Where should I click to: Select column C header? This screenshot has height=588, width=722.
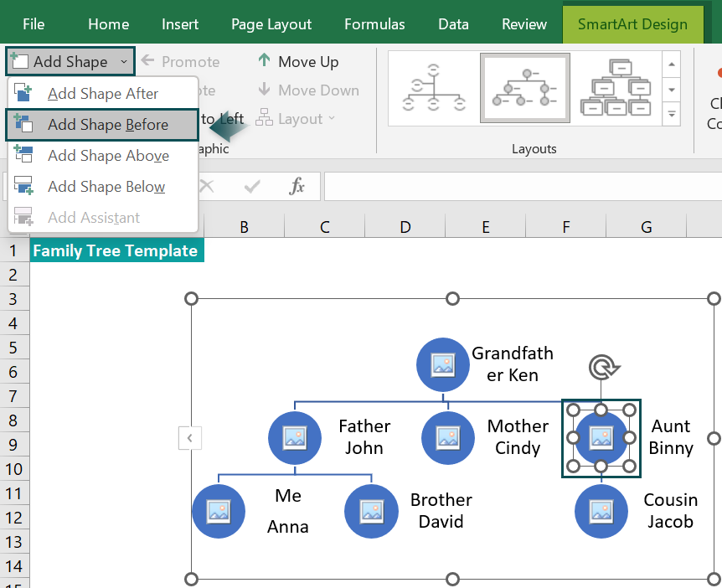click(x=325, y=226)
